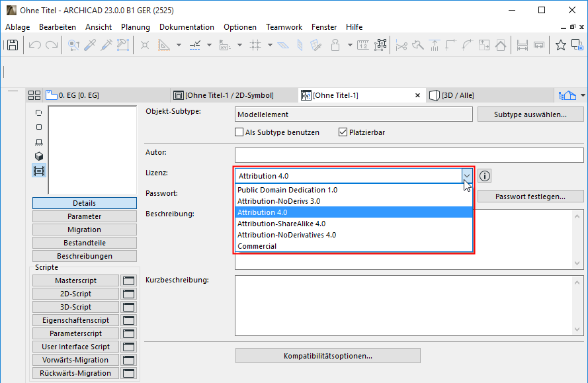Click the Save icon in toolbar
This screenshot has width=588, height=383.
13,45
